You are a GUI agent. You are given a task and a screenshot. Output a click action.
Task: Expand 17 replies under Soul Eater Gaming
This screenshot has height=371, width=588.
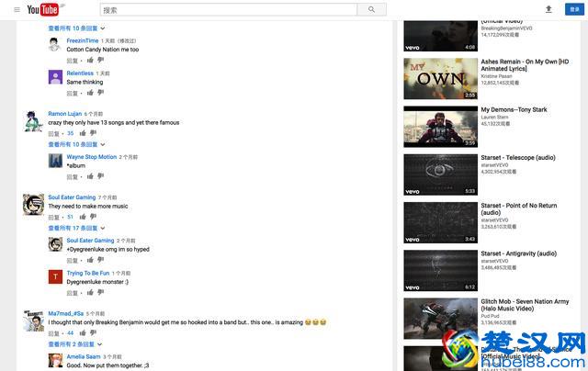pos(76,229)
